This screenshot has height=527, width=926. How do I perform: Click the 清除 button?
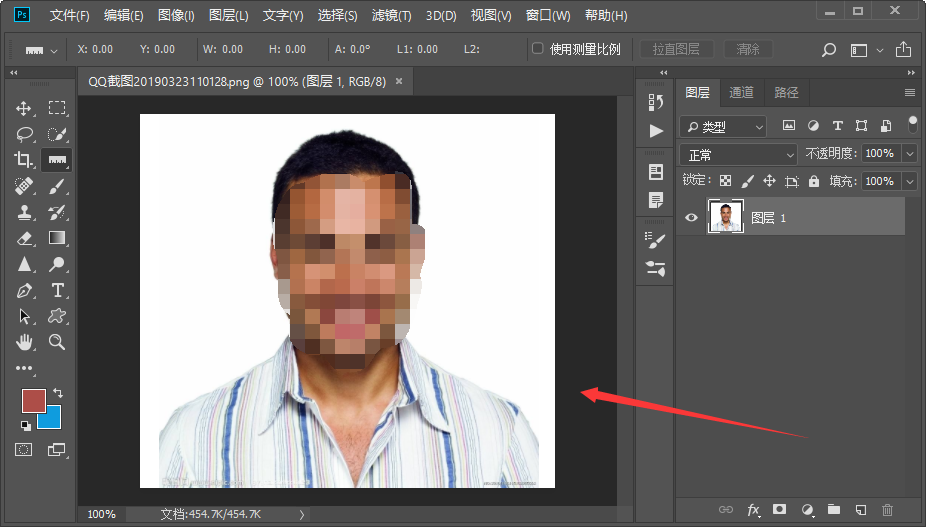pos(748,49)
